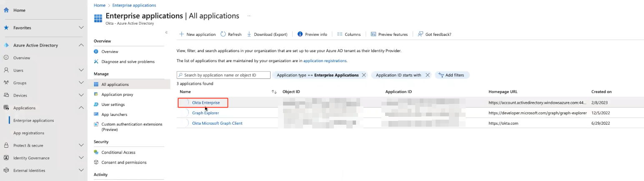Expand the Devices section chevron

(81, 95)
